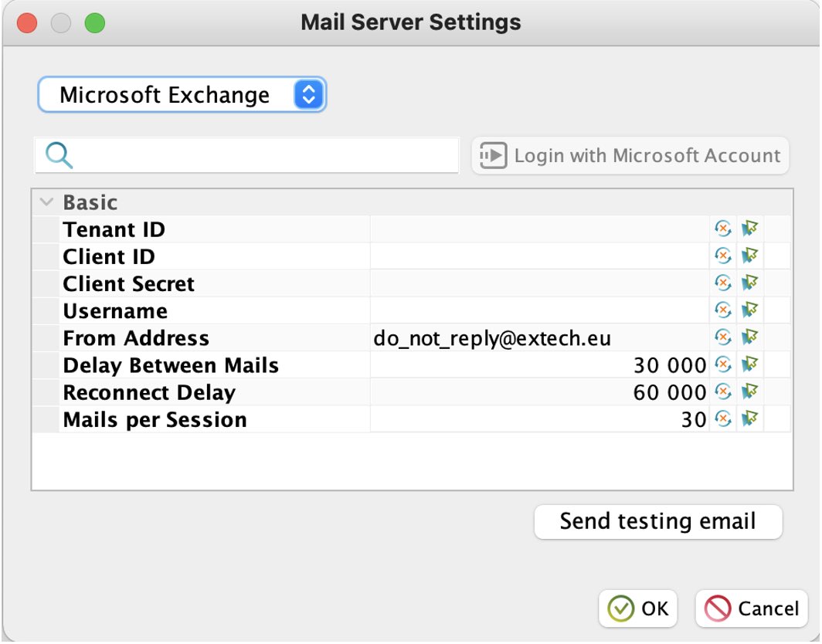Select the Mails per Session label

[x=155, y=420]
